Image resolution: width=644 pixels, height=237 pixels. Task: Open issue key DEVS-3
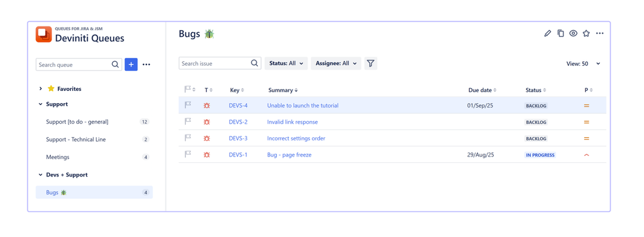tap(239, 138)
